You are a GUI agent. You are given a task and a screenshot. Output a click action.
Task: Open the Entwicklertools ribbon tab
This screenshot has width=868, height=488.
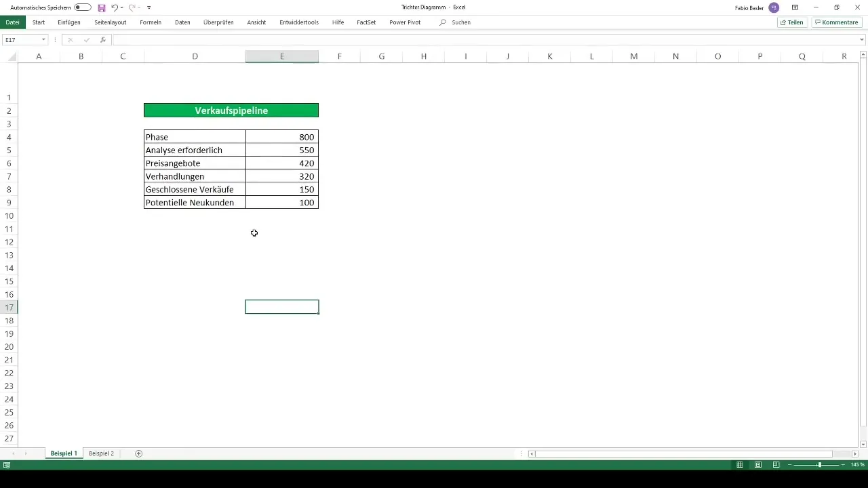tap(299, 22)
